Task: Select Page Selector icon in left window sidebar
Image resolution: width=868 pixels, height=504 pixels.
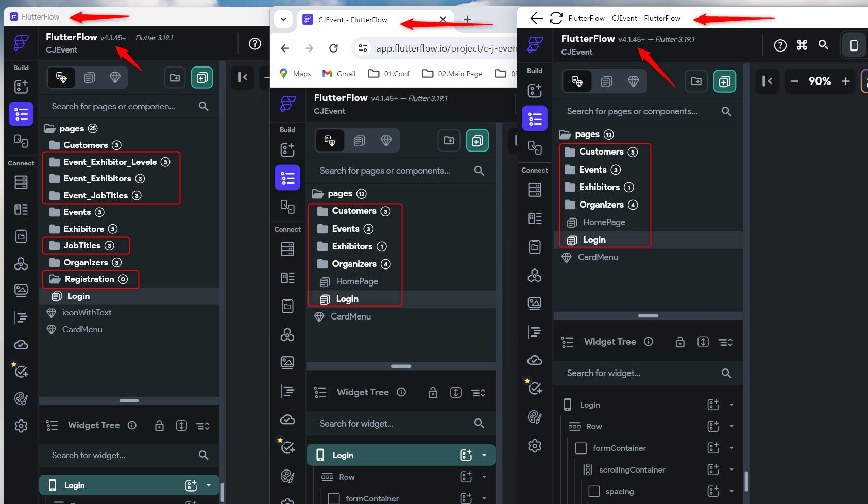Action: (21, 114)
